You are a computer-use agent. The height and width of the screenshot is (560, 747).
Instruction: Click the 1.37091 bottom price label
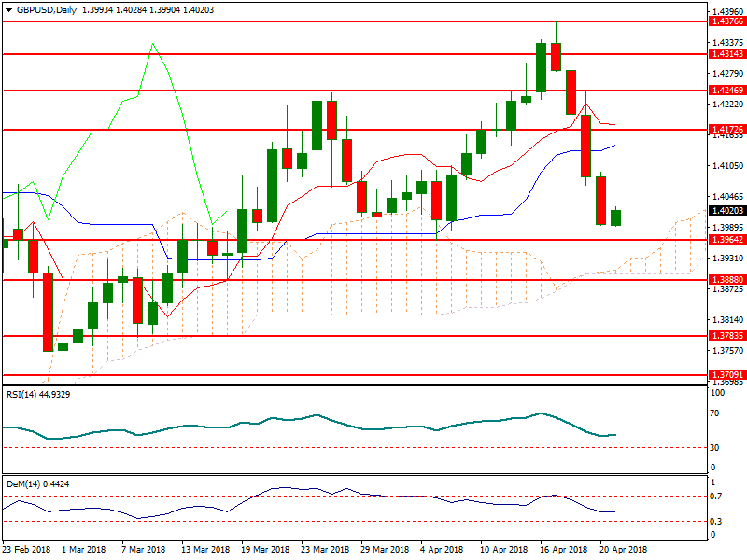click(726, 374)
